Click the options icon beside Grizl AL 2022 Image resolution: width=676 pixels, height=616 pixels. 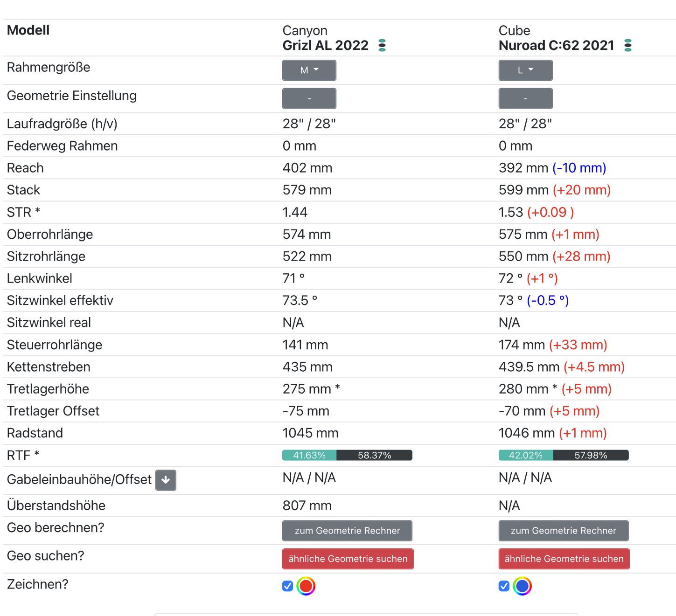coord(382,45)
